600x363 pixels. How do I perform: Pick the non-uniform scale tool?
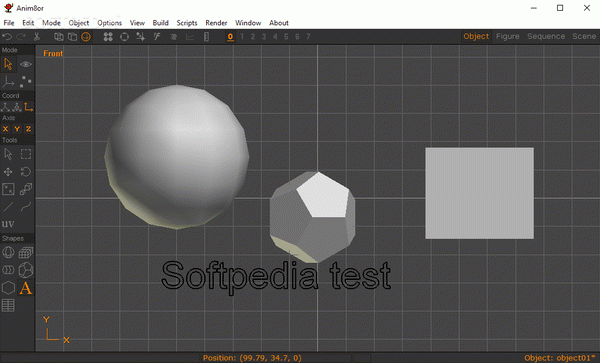[x=8, y=189]
